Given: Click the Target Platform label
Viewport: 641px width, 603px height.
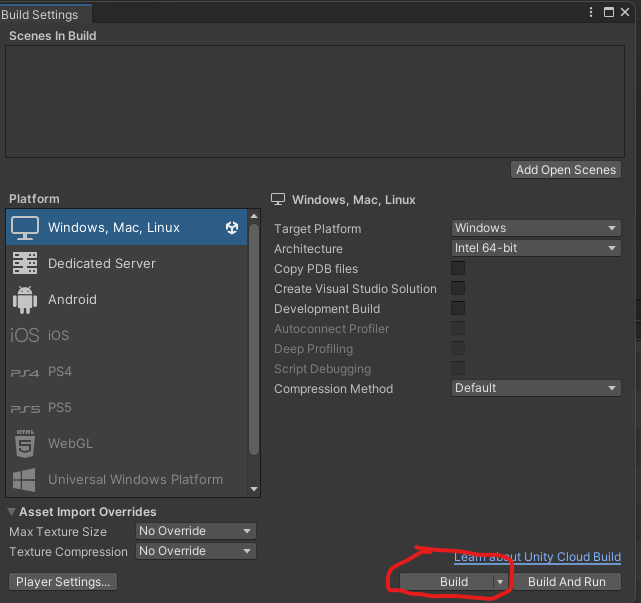Looking at the screenshot, I should click(x=318, y=229).
